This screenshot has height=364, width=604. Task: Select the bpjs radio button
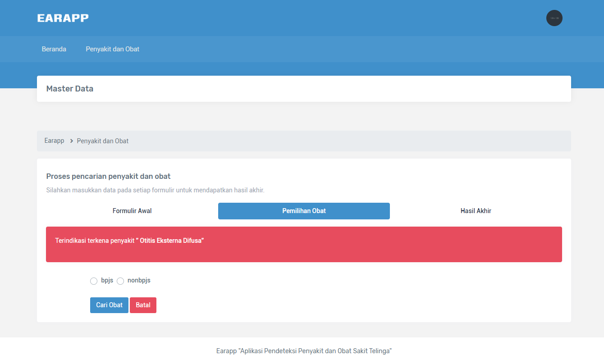(94, 281)
